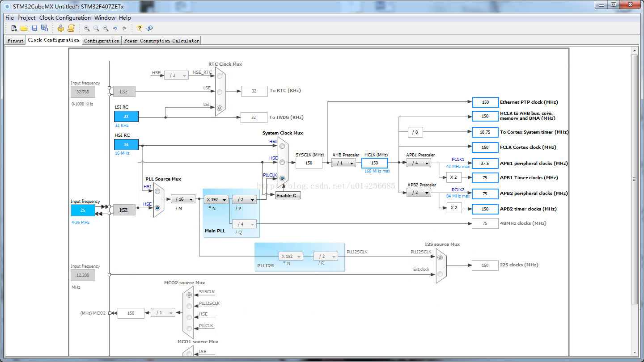This screenshot has width=644, height=362.
Task: Switch to the Configuration tab
Action: coord(102,41)
